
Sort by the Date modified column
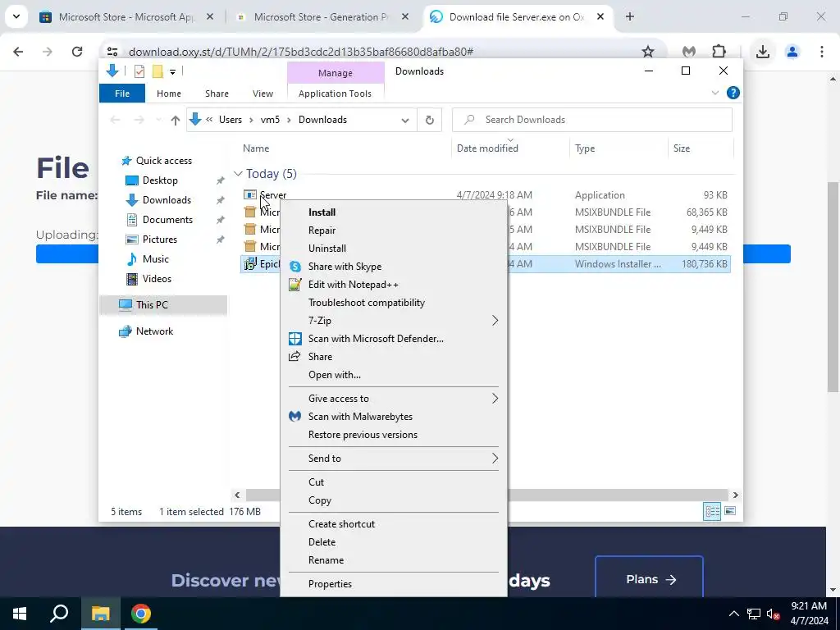point(487,148)
